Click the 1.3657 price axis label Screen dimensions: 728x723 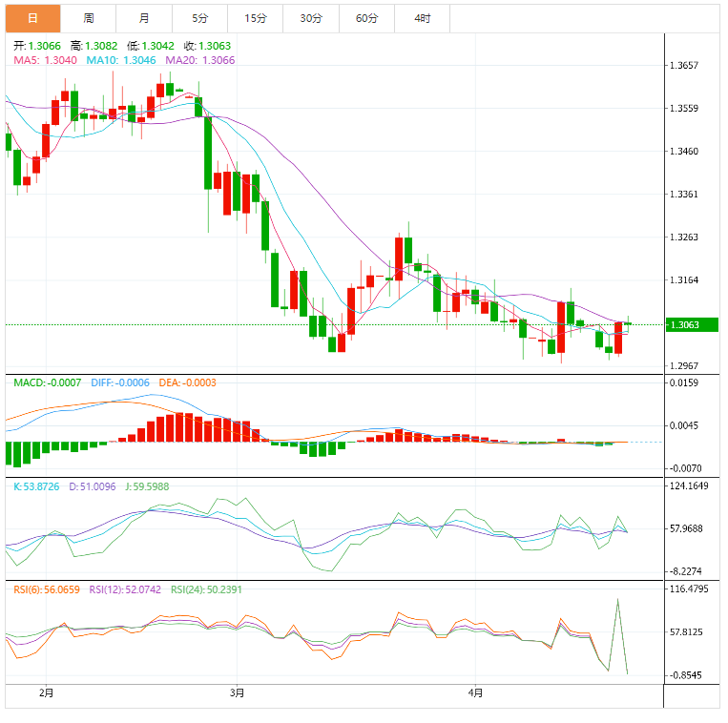click(x=684, y=66)
